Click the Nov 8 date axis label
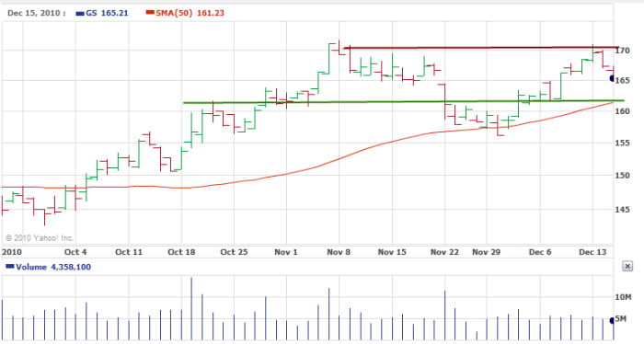The width and height of the screenshot is (644, 344). [x=339, y=252]
